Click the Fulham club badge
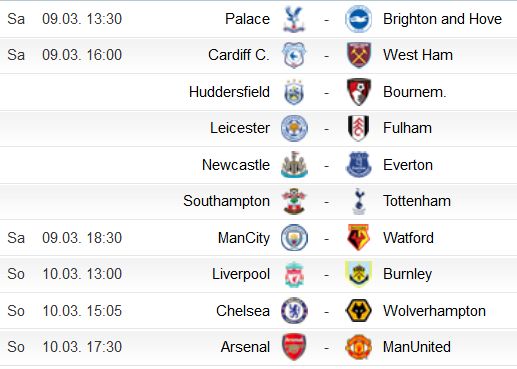Screen dimensions: 517x369 tap(358, 128)
